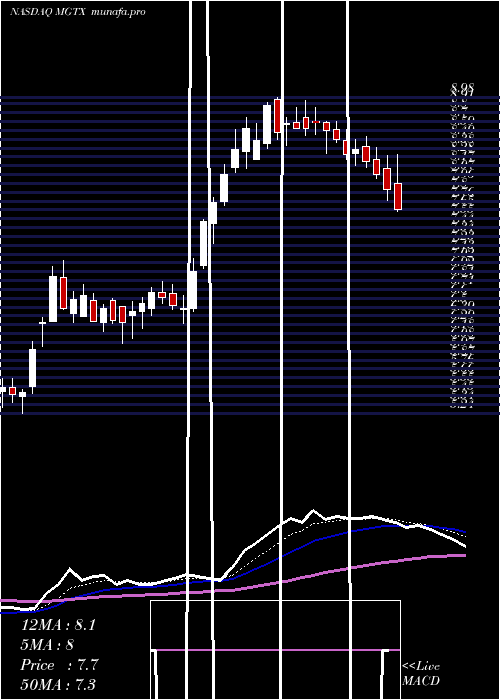
Task: Select the 5MA : 8 value
Action: pos(47,645)
